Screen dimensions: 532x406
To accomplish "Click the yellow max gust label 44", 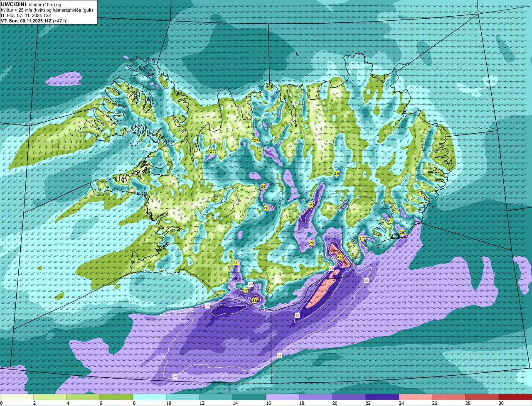I will (340, 257).
